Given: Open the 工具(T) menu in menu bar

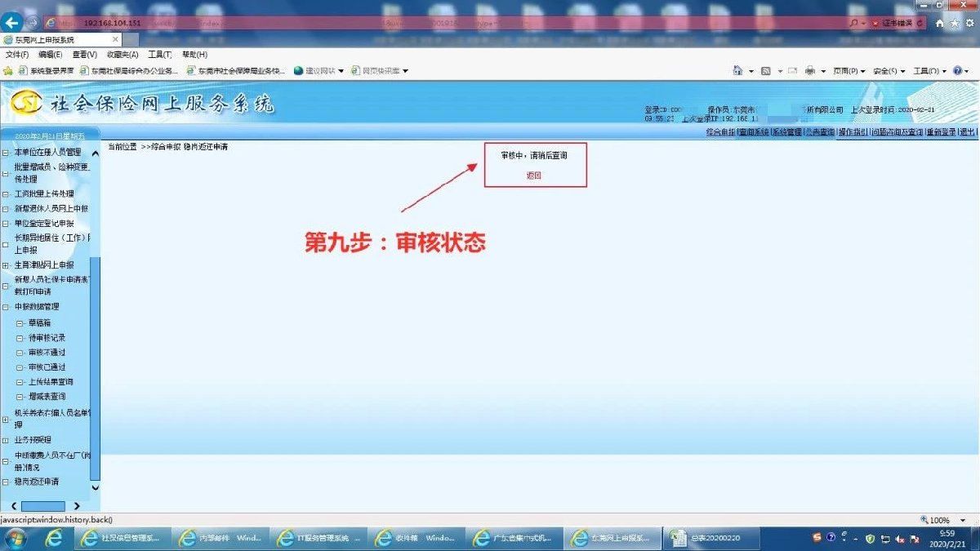Looking at the screenshot, I should [x=159, y=55].
